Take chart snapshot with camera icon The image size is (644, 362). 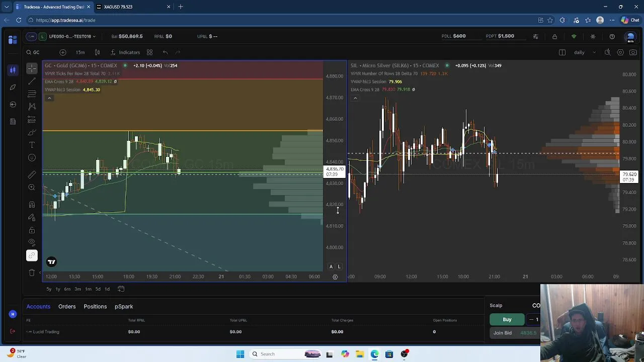tap(633, 52)
